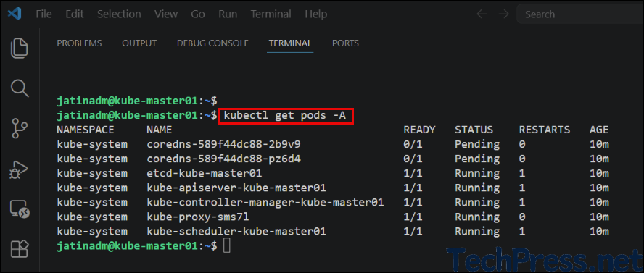Click the NAME column header text

point(160,130)
